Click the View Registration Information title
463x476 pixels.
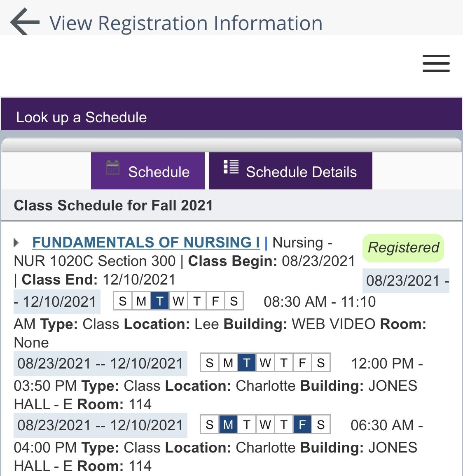[x=186, y=23]
